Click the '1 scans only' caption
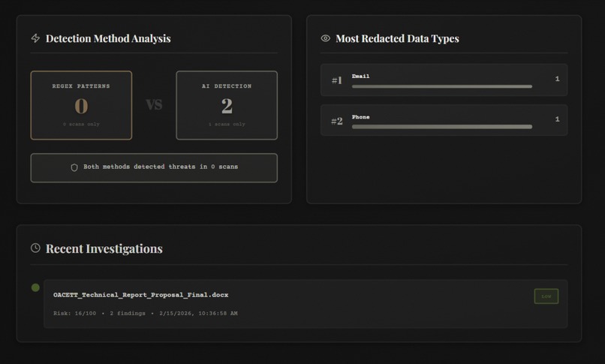605x364 pixels. point(227,124)
